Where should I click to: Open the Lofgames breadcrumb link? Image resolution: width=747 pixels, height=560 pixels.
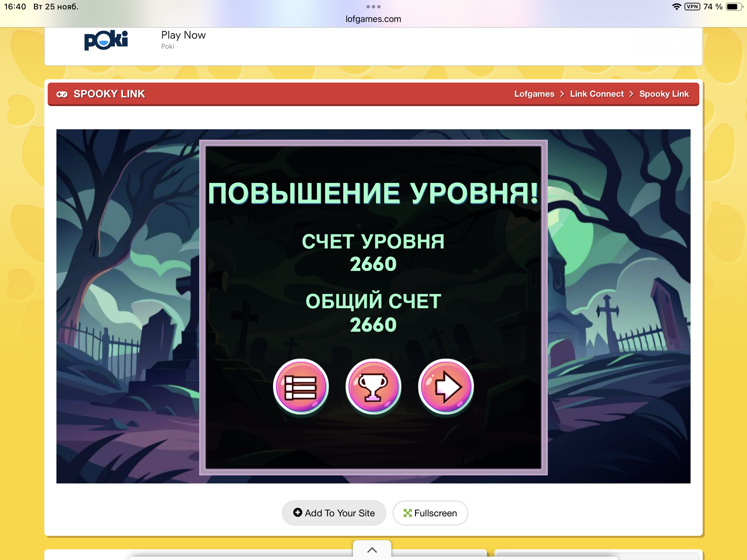pyautogui.click(x=534, y=94)
